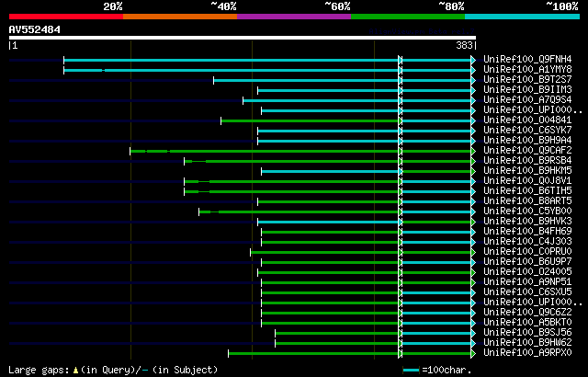Select the UniRef100_B9HVK3 label
588x377 pixels.
(x=527, y=222)
